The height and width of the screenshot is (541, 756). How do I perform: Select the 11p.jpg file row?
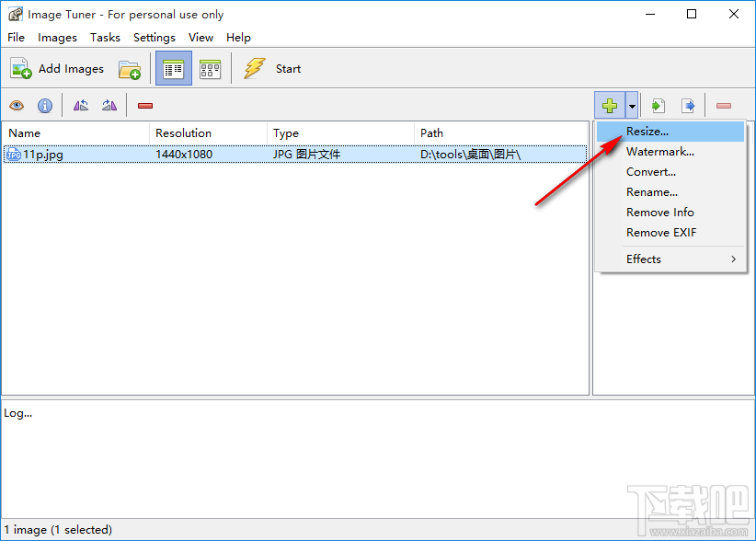click(x=295, y=155)
